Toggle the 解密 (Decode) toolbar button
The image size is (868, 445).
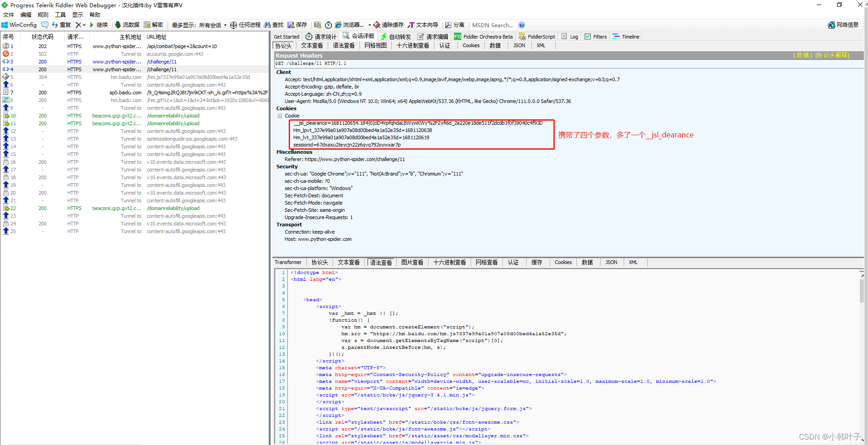pyautogui.click(x=153, y=25)
